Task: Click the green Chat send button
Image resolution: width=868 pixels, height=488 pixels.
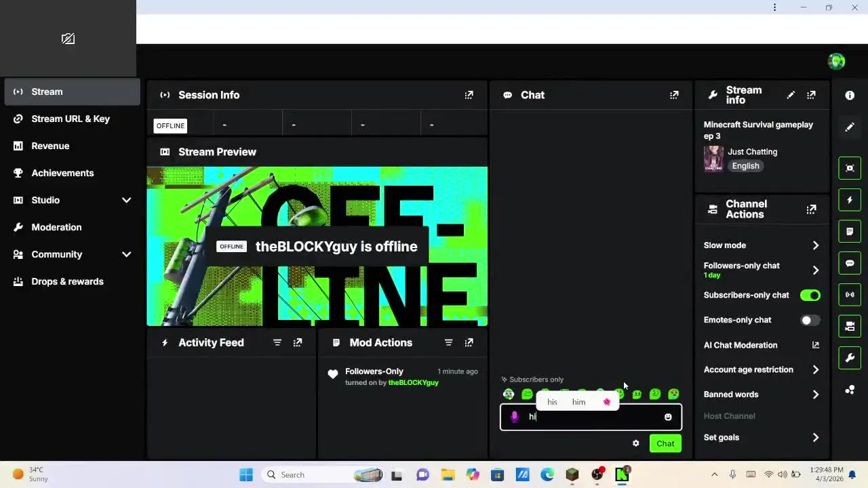Action: pos(665,443)
